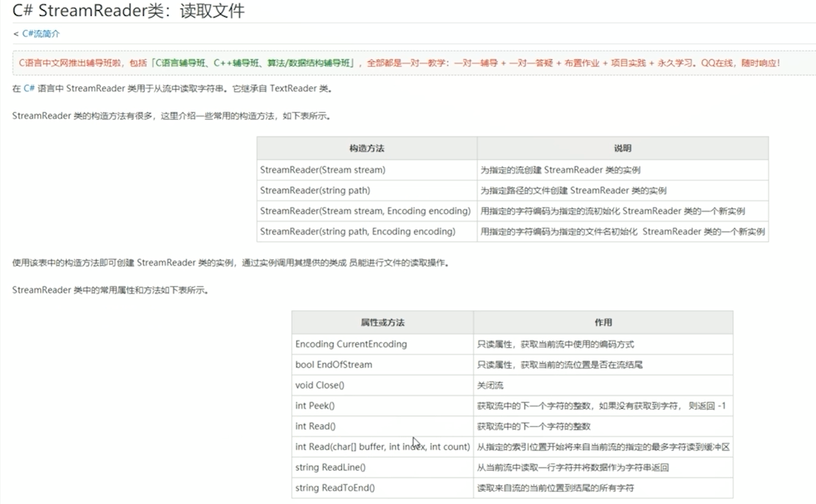Click the 则返回 -1 Peek description cell
Image resolution: width=816 pixels, height=504 pixels.
pos(603,405)
